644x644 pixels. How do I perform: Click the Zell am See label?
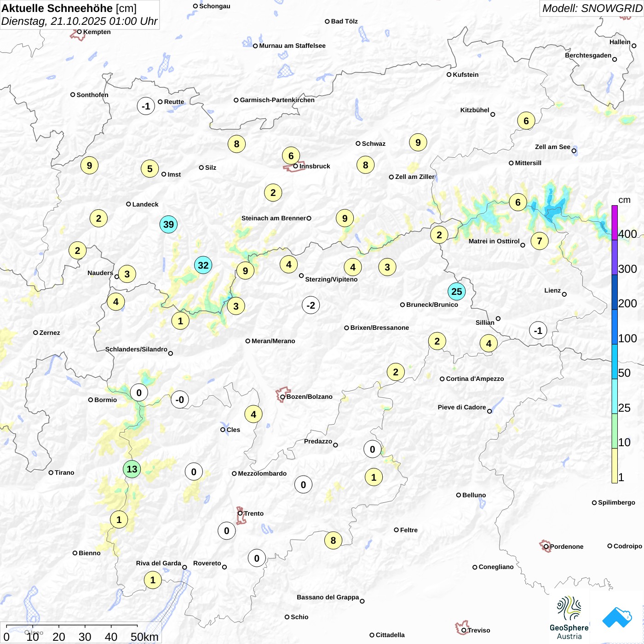[552, 147]
